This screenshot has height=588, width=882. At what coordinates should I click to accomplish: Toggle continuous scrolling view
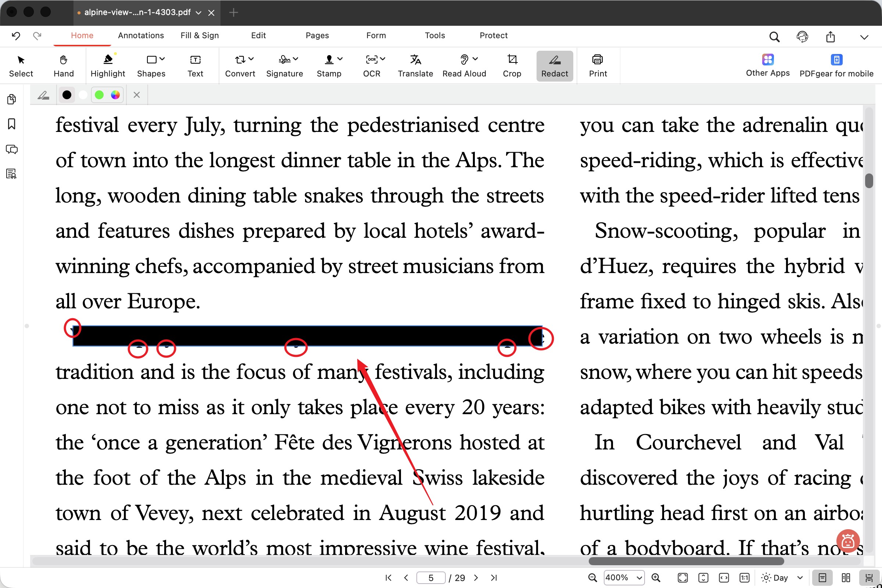pyautogui.click(x=868, y=577)
